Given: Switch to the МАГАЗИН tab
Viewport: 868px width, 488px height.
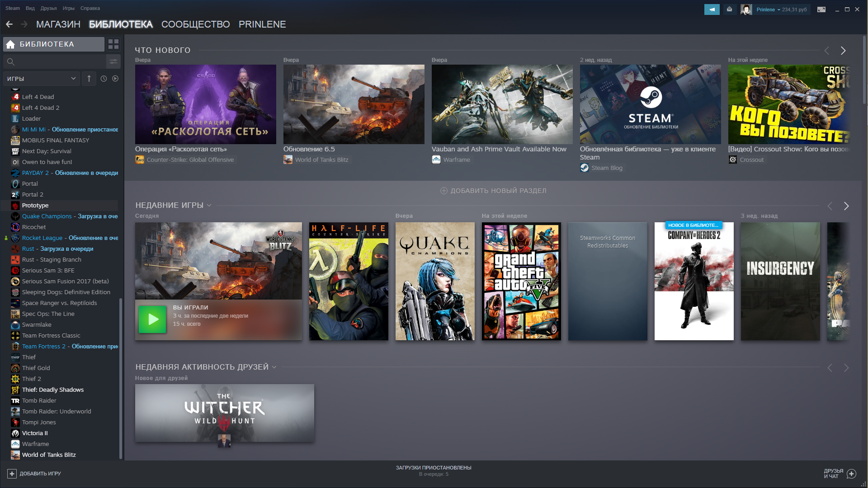Looking at the screenshot, I should point(58,24).
